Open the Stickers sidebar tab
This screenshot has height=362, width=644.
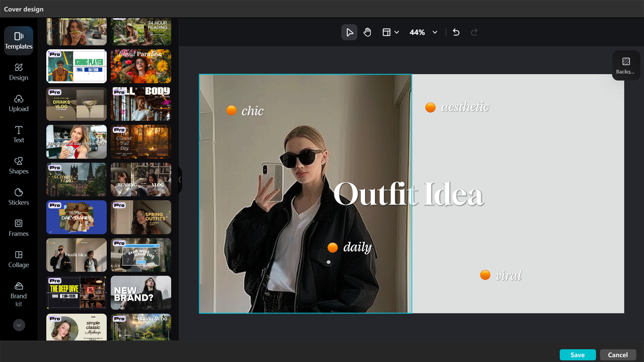point(19,197)
